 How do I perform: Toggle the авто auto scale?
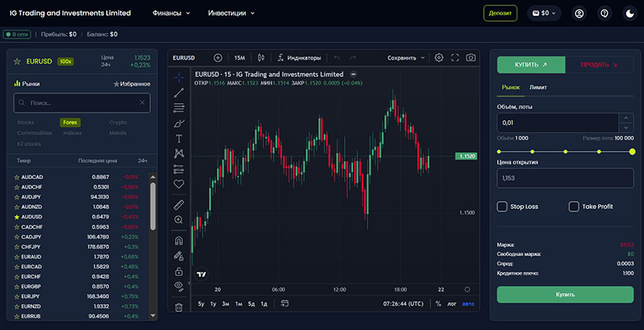pos(468,304)
